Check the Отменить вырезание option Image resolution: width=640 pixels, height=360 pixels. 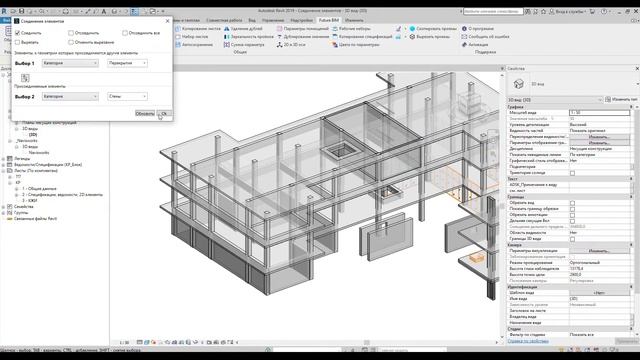click(x=71, y=42)
